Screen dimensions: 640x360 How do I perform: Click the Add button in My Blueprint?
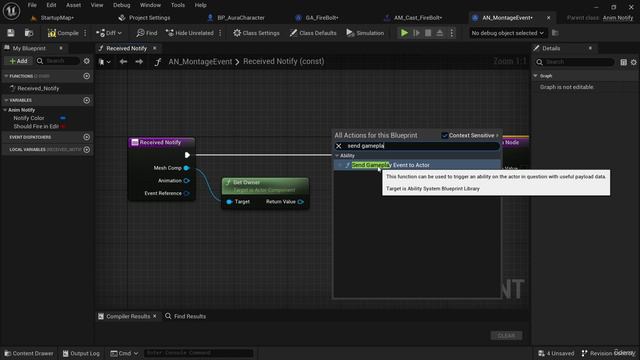(x=18, y=61)
